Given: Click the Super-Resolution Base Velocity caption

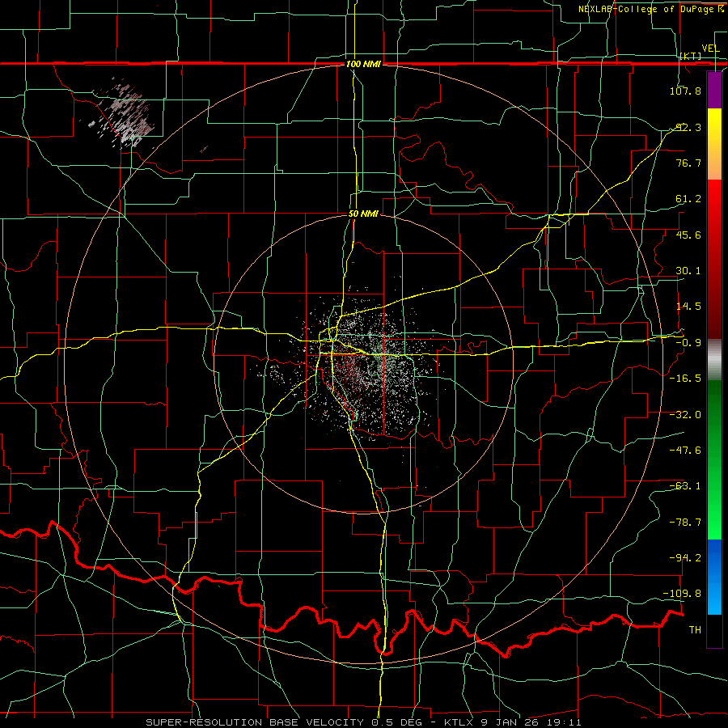Looking at the screenshot, I should [x=363, y=722].
